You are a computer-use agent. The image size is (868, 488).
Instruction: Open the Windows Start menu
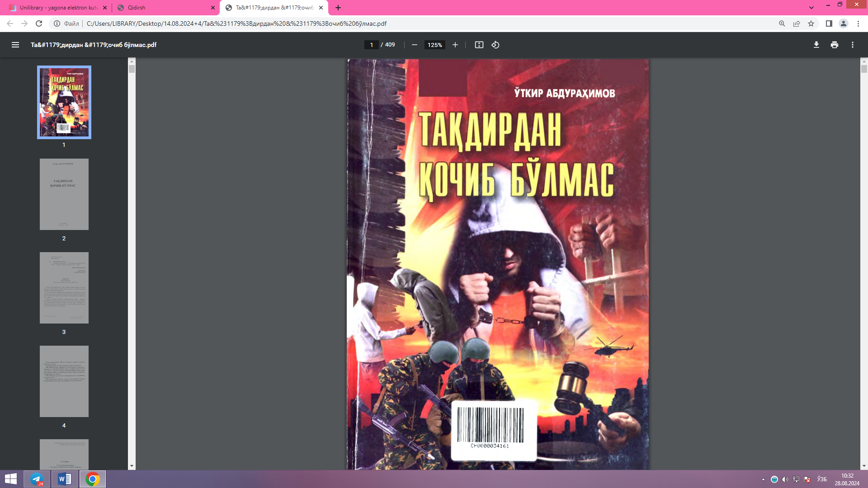coord(11,479)
